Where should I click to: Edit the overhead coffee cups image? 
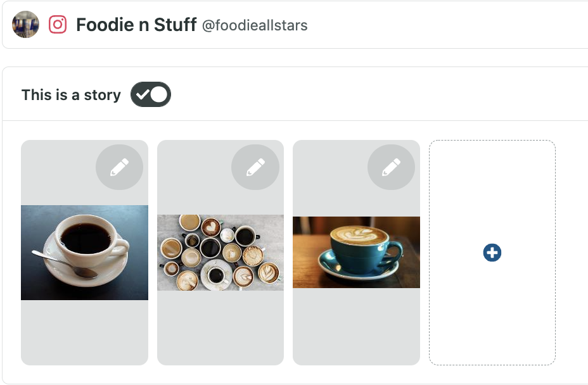pos(255,167)
